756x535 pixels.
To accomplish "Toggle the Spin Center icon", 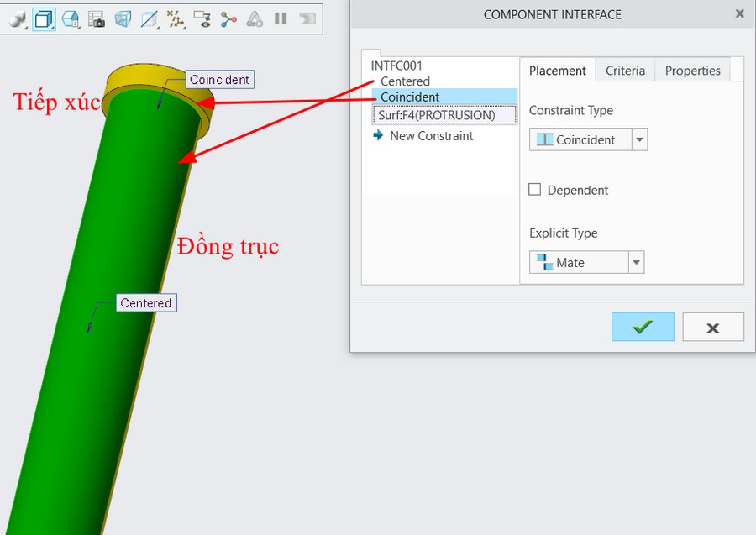I will coord(228,19).
